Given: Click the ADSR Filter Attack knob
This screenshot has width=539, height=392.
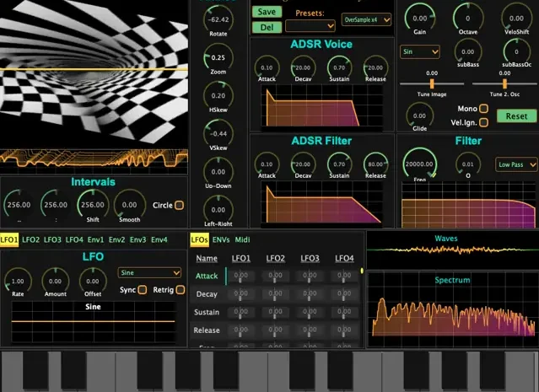Looking at the screenshot, I should point(267,164).
